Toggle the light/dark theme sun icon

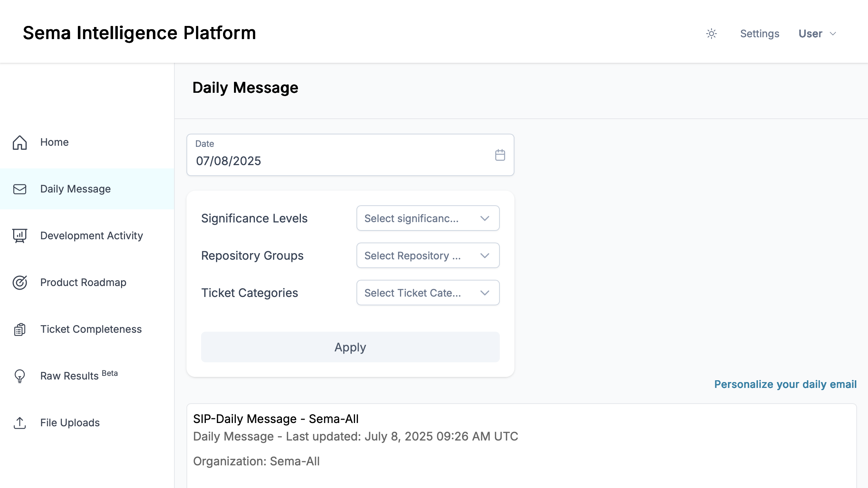click(x=712, y=34)
